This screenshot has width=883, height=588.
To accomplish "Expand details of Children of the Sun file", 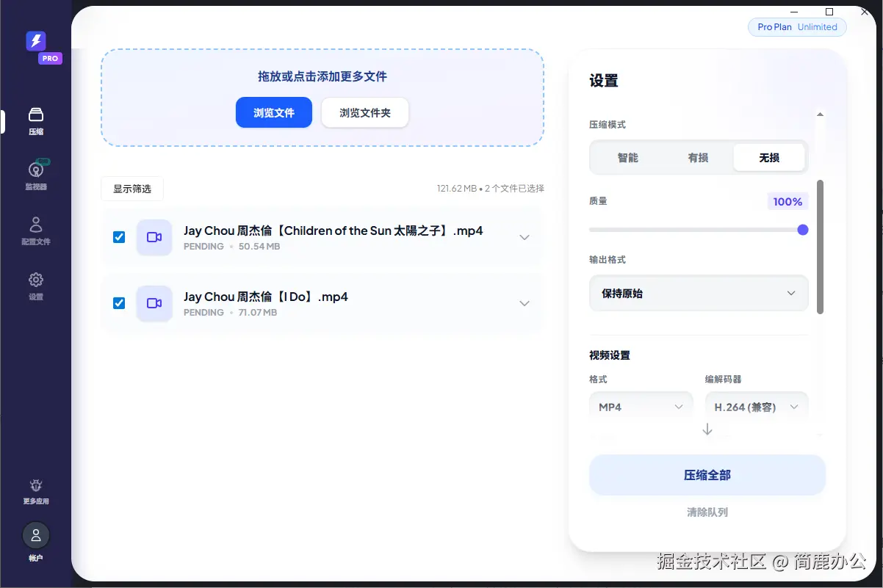I will click(x=525, y=237).
